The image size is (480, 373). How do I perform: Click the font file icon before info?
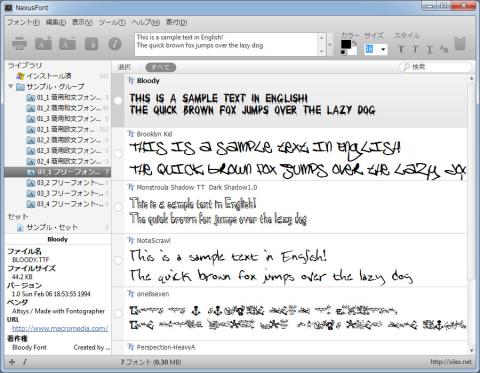pyautogui.click(x=91, y=44)
